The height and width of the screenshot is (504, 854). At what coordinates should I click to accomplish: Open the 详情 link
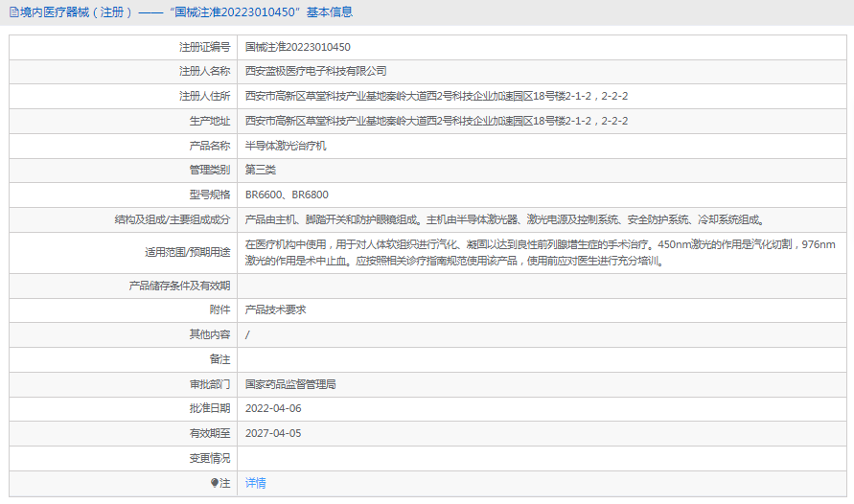[x=256, y=483]
